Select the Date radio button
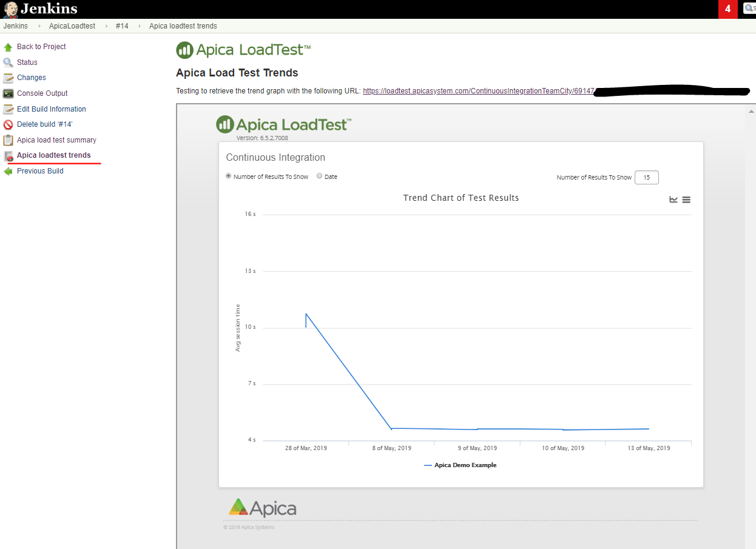 (x=320, y=176)
